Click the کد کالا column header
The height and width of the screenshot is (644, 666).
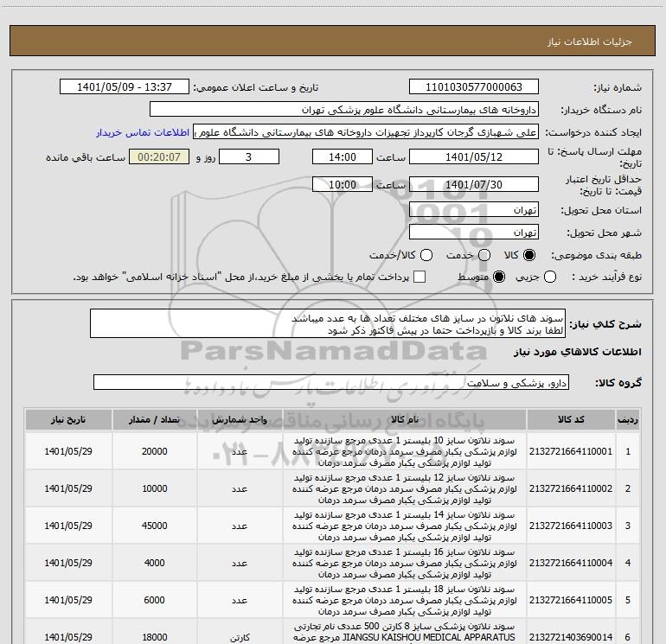[571, 420]
